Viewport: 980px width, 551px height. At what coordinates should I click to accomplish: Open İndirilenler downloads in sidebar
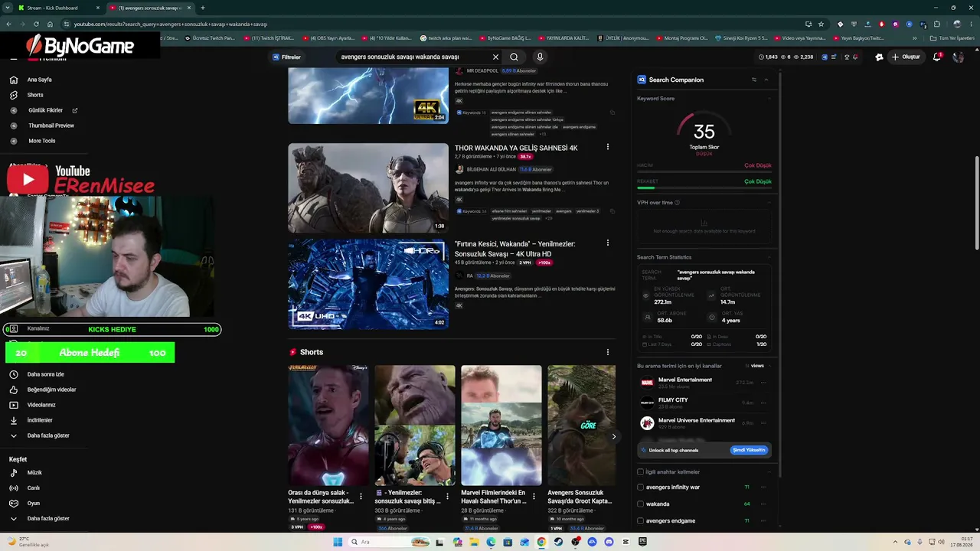(40, 420)
